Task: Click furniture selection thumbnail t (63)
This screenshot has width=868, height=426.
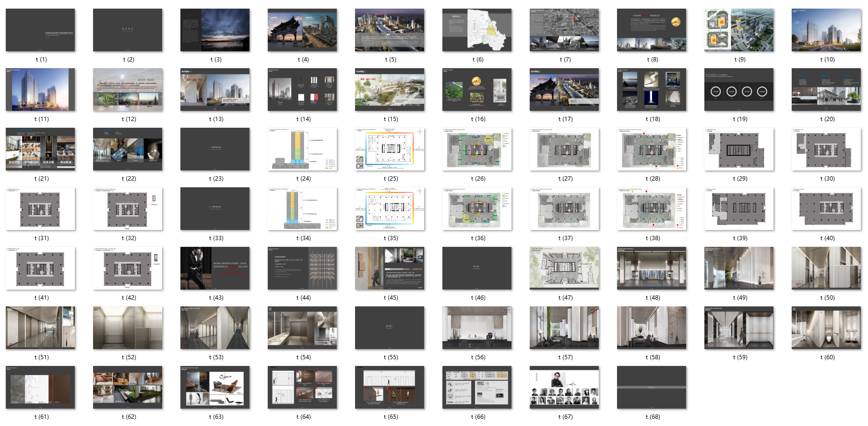Action: (215, 387)
